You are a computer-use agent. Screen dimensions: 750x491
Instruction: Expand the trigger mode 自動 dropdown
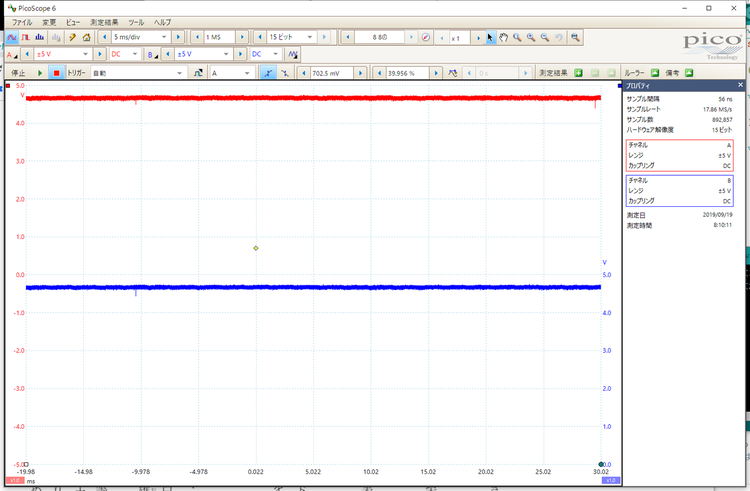point(137,73)
